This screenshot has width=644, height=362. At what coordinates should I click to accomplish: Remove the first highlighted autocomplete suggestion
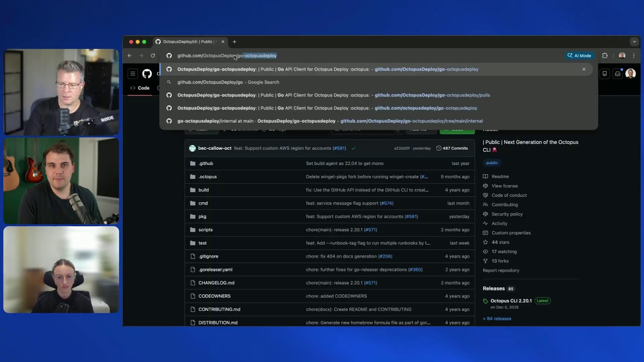(584, 69)
